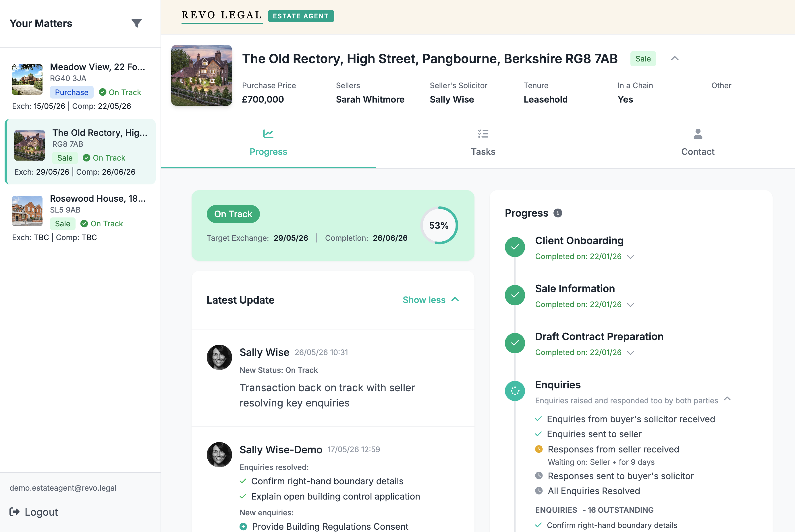Collapse the Enquiries stage chevron
Viewport: 795px width, 532px height.
coord(727,399)
